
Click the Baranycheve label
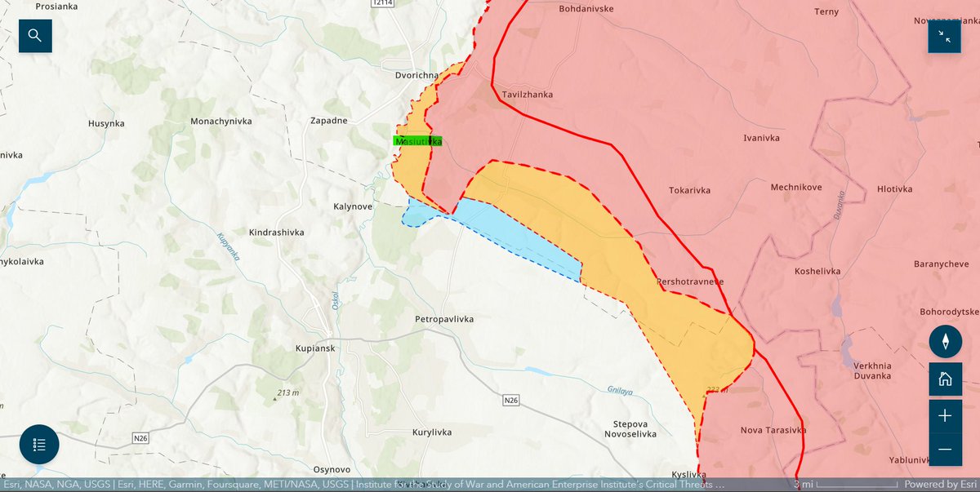pos(941,264)
